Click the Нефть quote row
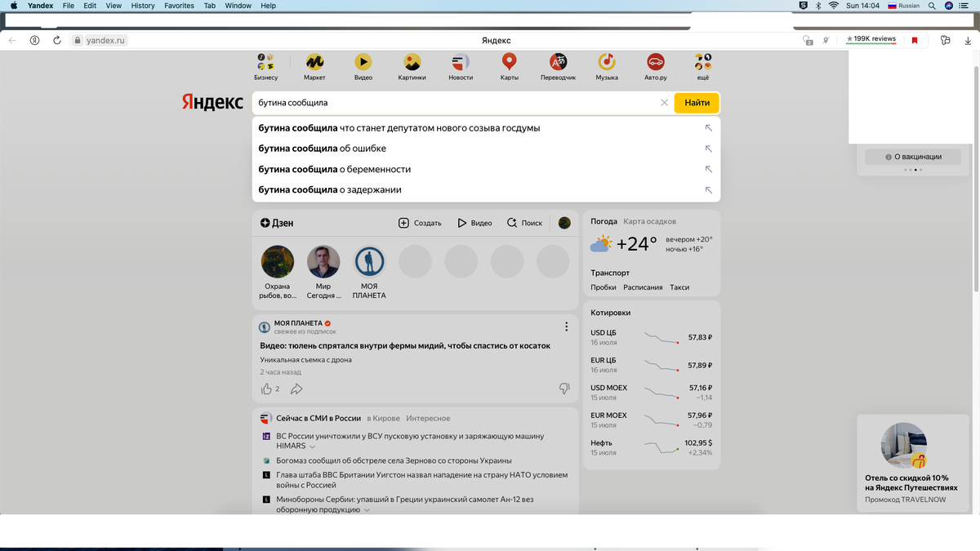The height and width of the screenshot is (551, 980). 652,447
